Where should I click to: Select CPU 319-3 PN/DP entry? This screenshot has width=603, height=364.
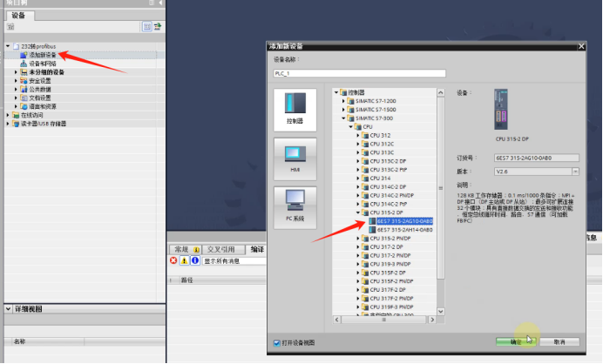click(x=390, y=264)
